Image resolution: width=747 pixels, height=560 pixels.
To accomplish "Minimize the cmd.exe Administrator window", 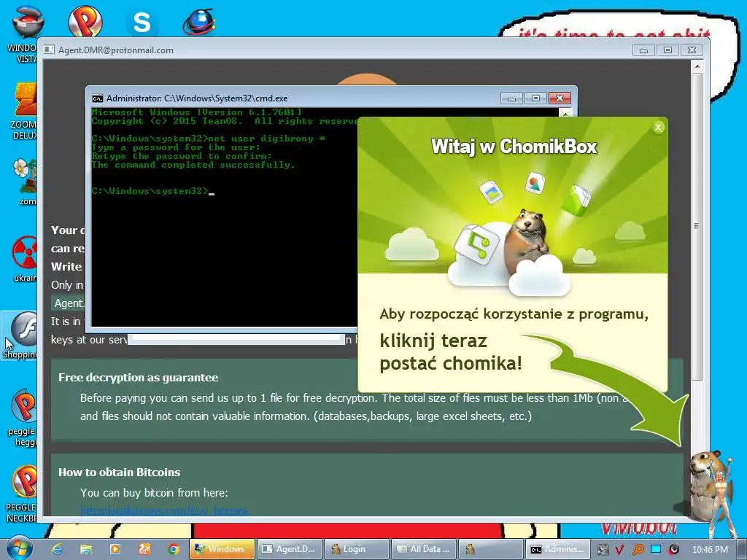I will [511, 98].
